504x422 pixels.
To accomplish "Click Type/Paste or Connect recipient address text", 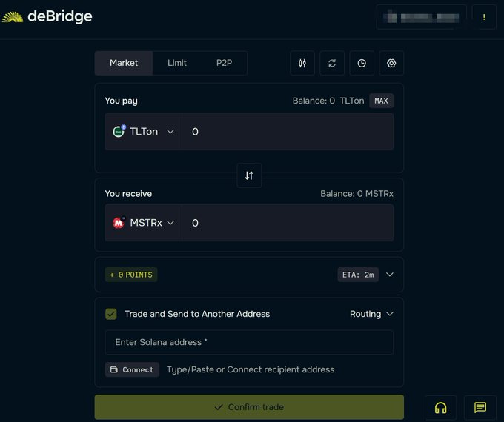I will click(x=251, y=369).
